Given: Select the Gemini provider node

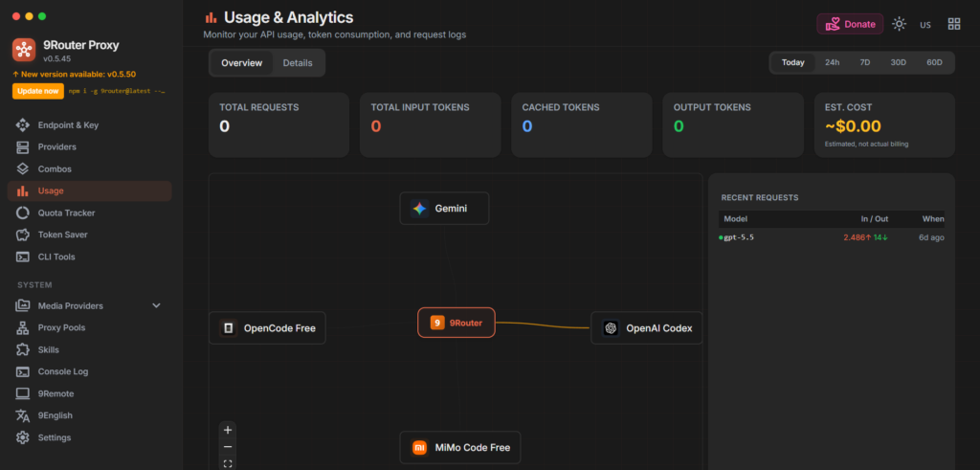Looking at the screenshot, I should 444,208.
